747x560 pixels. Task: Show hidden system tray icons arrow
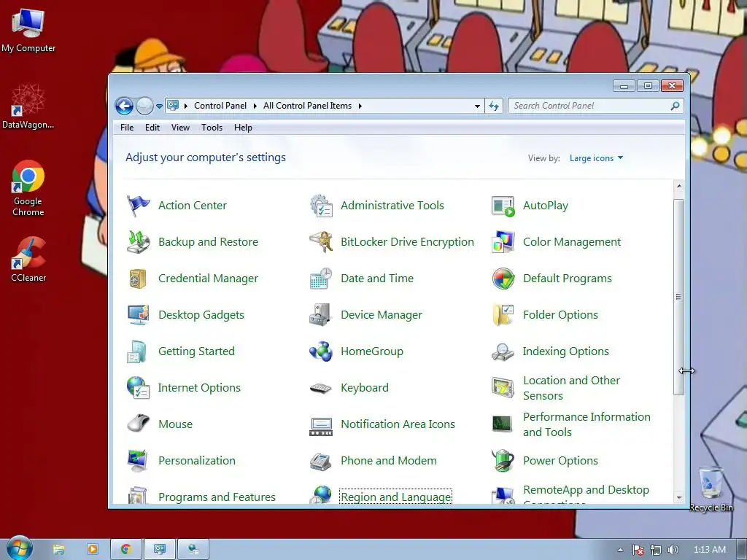click(620, 550)
